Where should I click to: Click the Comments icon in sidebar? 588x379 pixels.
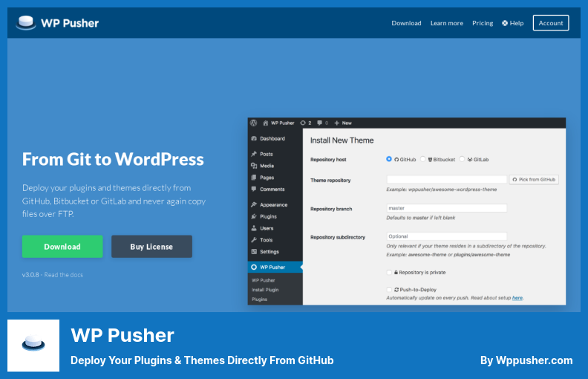[254, 189]
